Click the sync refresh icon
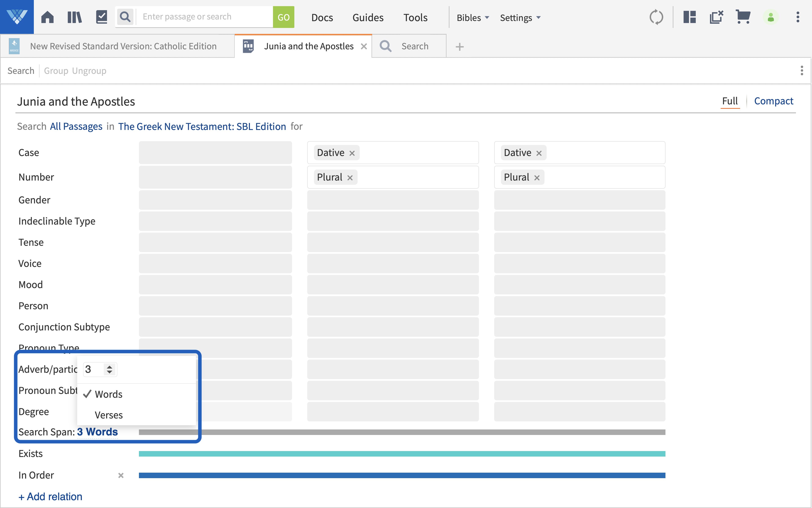Image resolution: width=812 pixels, height=508 pixels. click(656, 17)
